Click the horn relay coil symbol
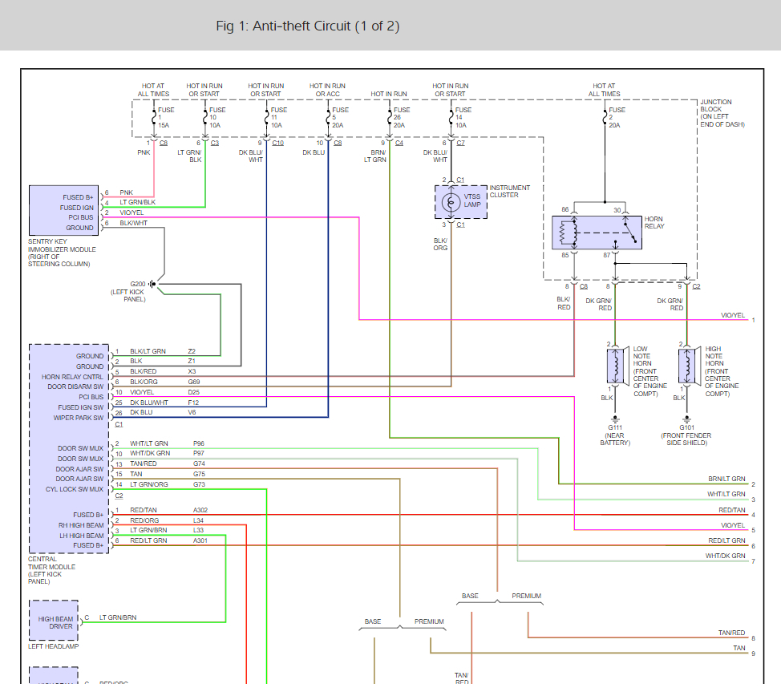Viewport: 781px width, 700px height. click(x=565, y=233)
